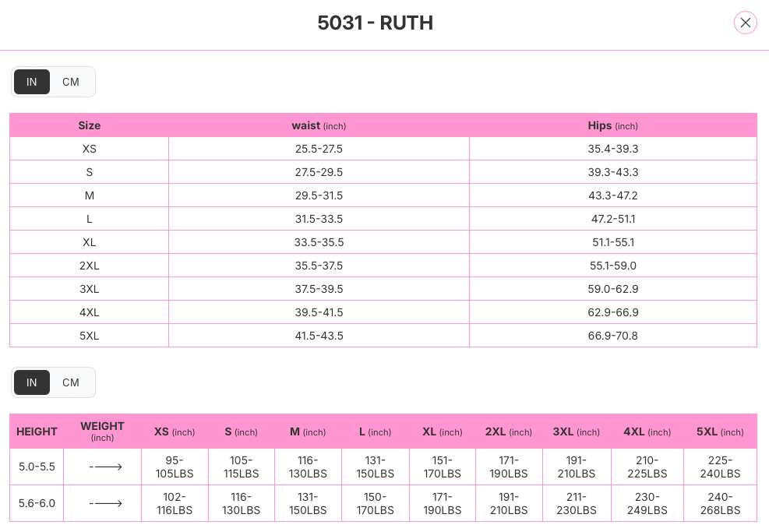Select the XS row in the size table
Screen dimensions: 769x532
[90, 149]
